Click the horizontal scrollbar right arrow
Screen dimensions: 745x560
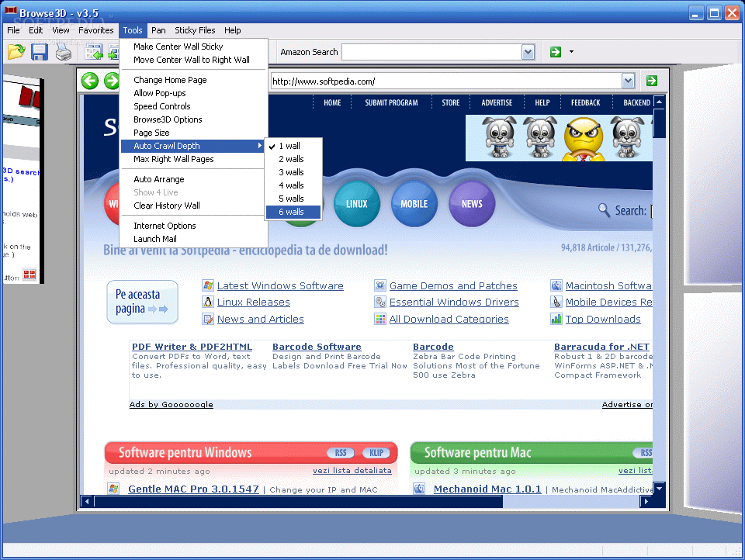pos(645,501)
